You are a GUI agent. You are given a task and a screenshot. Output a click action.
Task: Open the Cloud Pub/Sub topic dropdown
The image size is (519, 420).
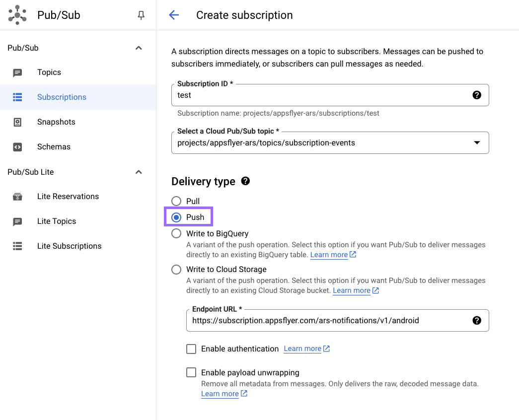(x=330, y=143)
